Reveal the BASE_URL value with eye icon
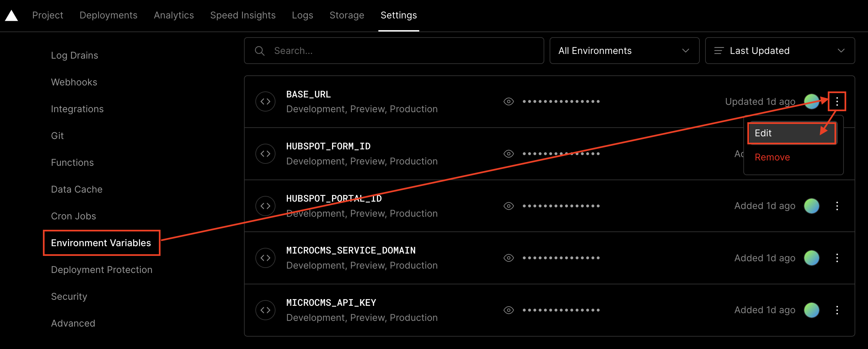This screenshot has height=349, width=868. [x=508, y=101]
